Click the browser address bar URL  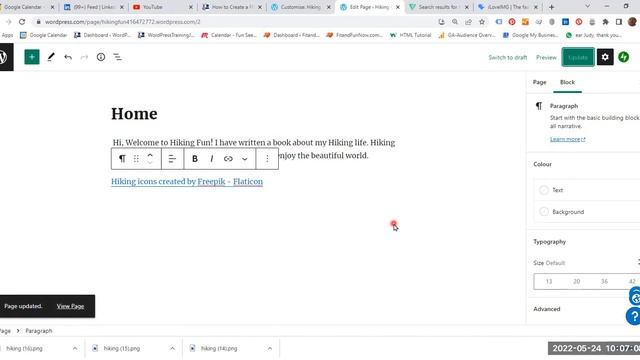coord(122,22)
